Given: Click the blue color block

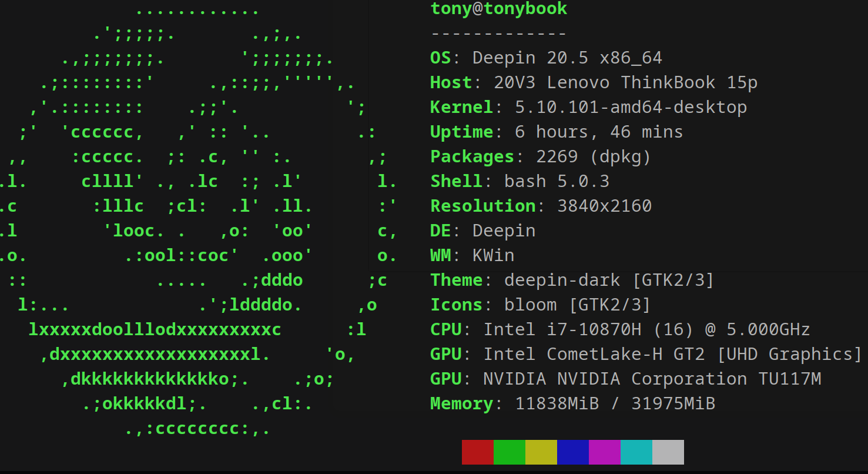Looking at the screenshot, I should [572, 452].
